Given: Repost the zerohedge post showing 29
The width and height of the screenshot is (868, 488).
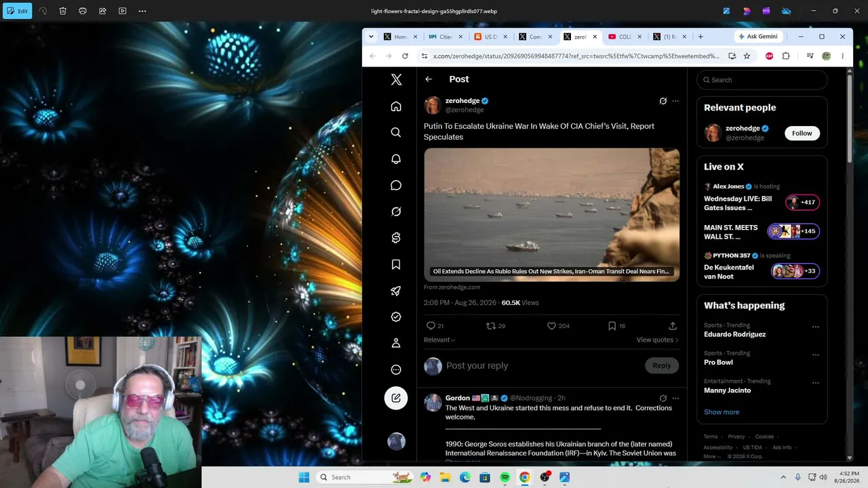Looking at the screenshot, I should tap(491, 326).
